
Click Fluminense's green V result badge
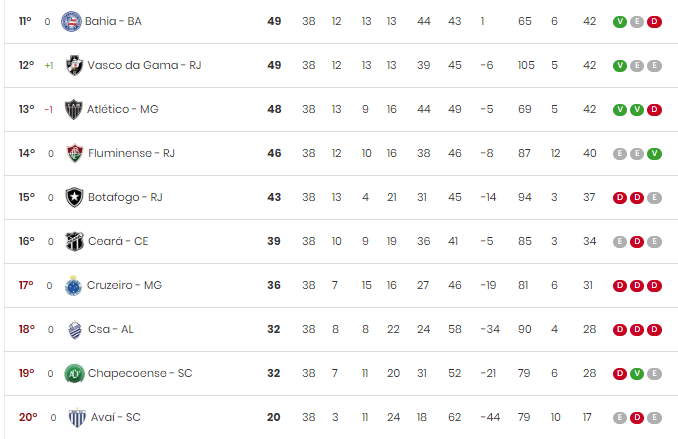(654, 154)
